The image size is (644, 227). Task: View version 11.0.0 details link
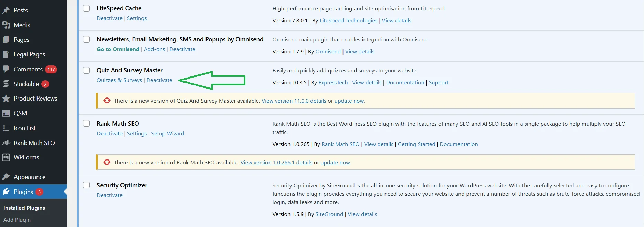click(294, 101)
